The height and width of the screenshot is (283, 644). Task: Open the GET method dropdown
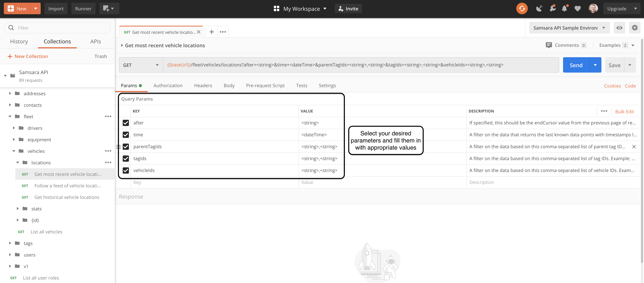(141, 65)
